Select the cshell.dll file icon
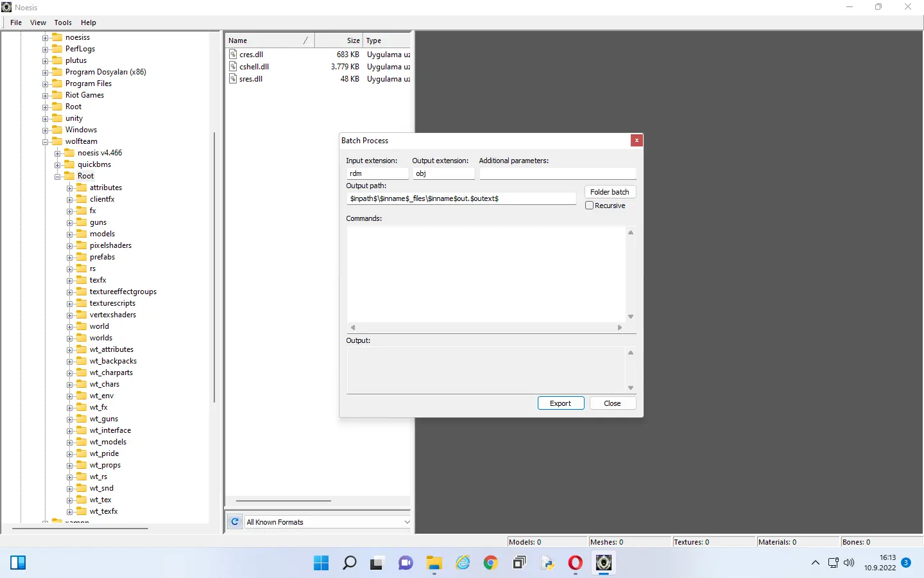Viewport: 924px width, 578px height. 233,66
